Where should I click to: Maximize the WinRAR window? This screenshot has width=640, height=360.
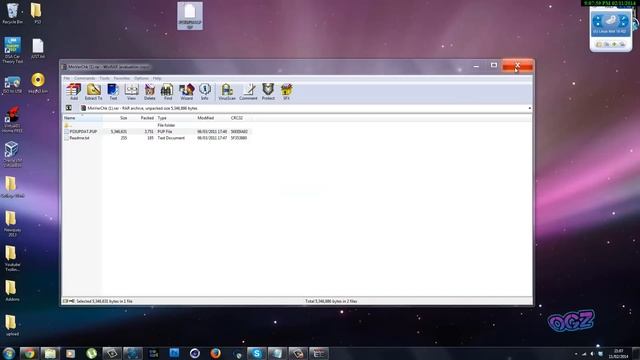coord(493,66)
